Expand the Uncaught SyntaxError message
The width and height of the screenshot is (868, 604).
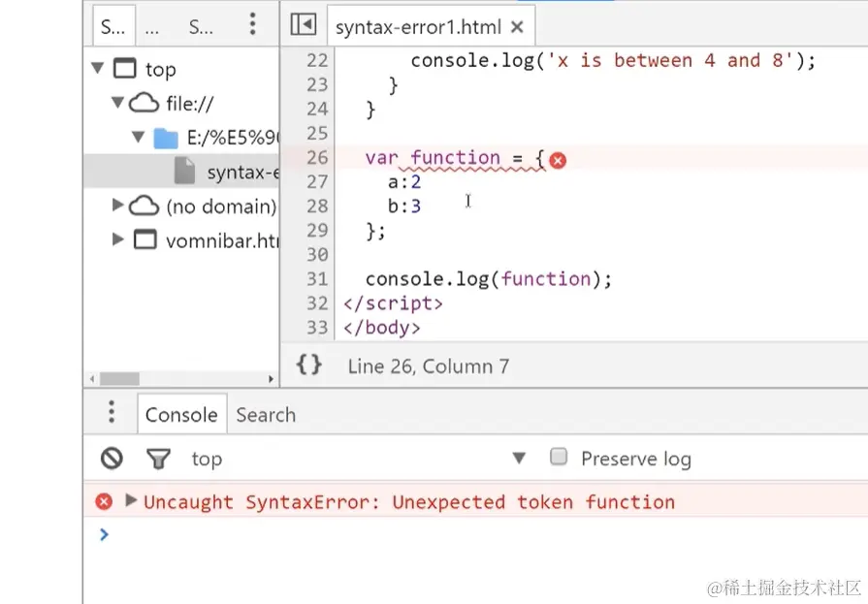pos(132,500)
